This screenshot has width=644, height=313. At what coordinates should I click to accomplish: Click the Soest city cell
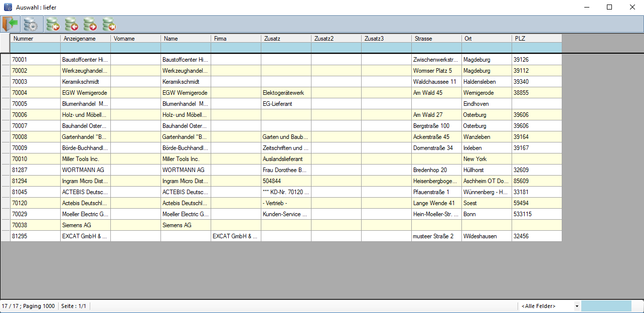click(487, 203)
